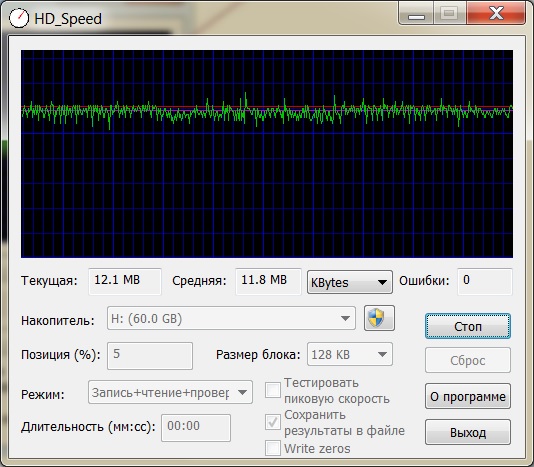Click the Стоп button
The height and width of the screenshot is (467, 534).
(x=468, y=326)
